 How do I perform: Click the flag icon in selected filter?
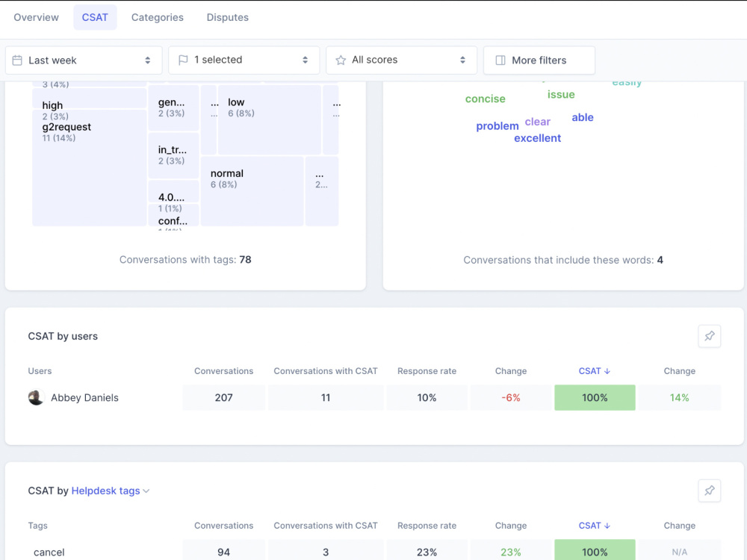(183, 60)
